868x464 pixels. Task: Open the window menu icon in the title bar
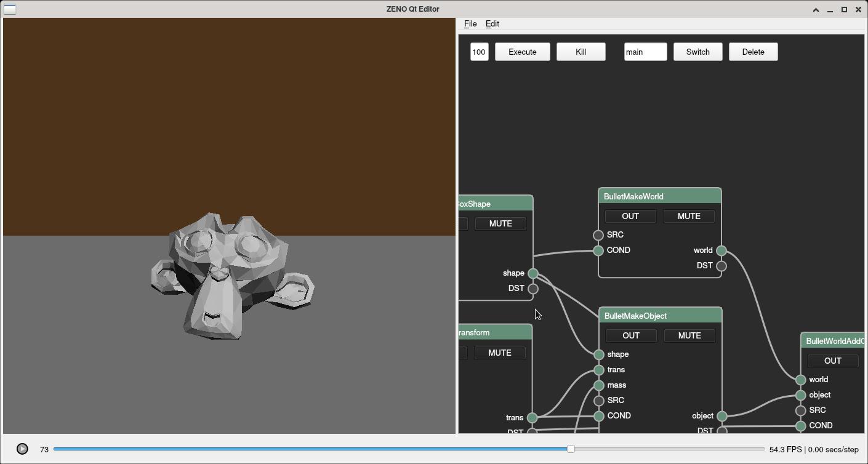click(10, 9)
